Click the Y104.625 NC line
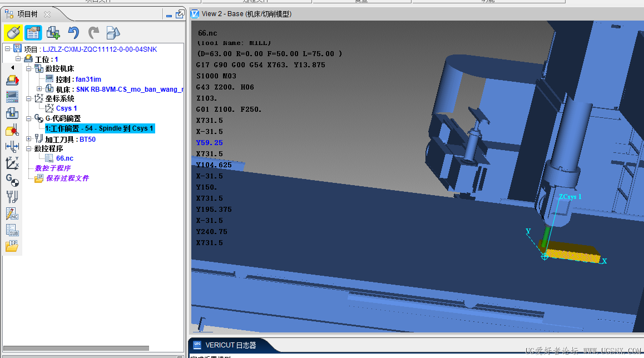Screen dimensions: 644x358 coord(214,165)
